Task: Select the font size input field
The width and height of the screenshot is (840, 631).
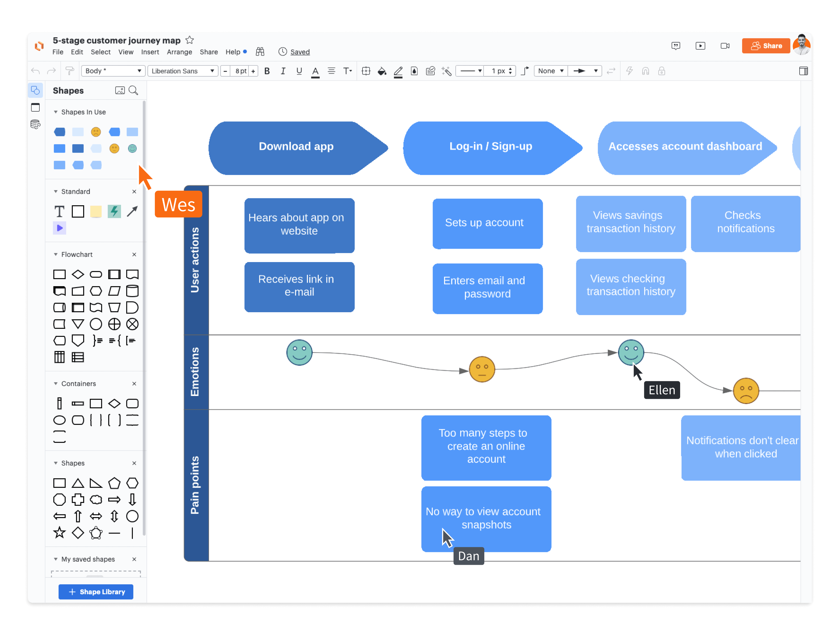Action: (240, 71)
